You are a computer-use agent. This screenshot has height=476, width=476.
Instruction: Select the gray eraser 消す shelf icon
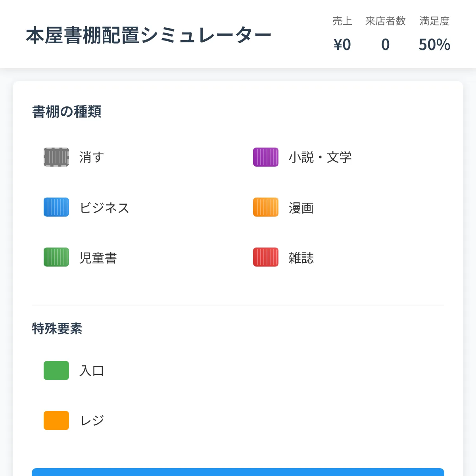[x=56, y=157]
